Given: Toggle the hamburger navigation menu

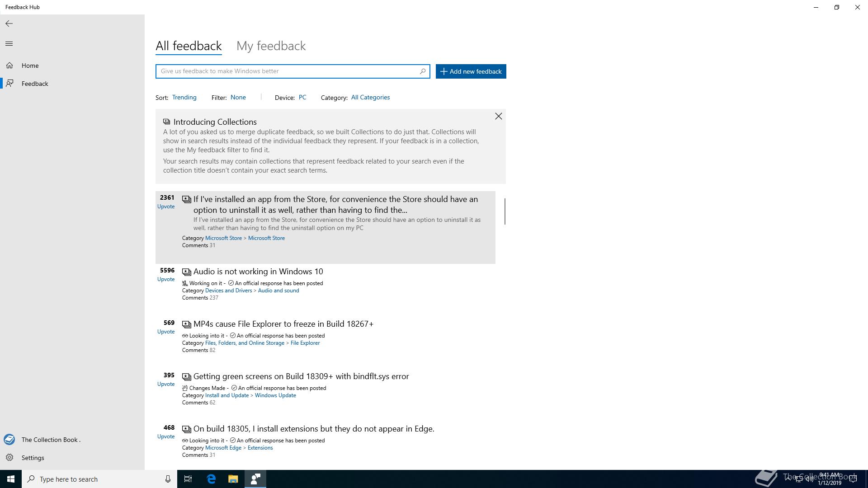Looking at the screenshot, I should (x=9, y=44).
